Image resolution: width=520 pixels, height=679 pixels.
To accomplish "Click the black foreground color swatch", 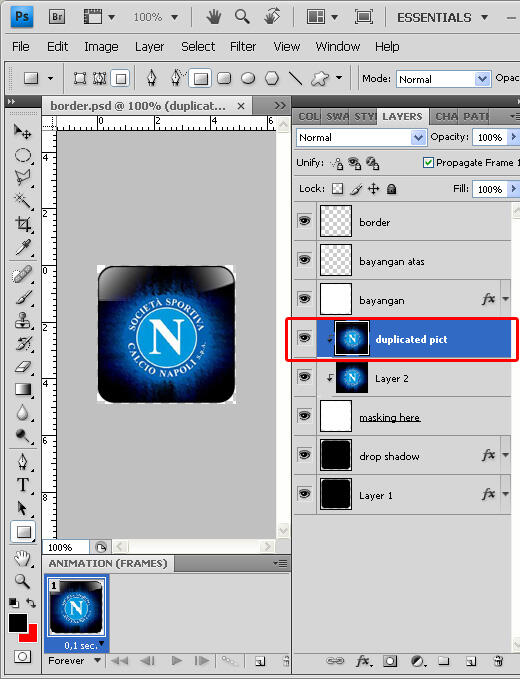I will click(18, 623).
